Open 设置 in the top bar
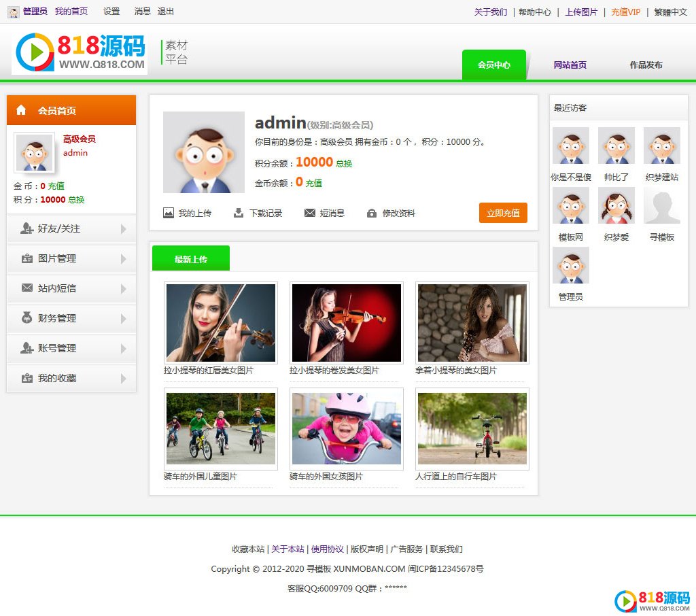The image size is (696, 616). coord(111,12)
